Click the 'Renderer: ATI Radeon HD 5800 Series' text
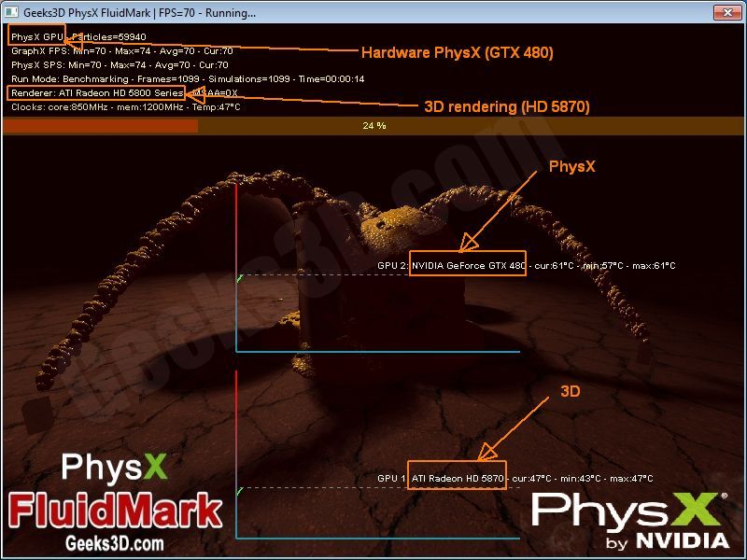Image resolution: width=747 pixels, height=560 pixels. click(x=97, y=92)
